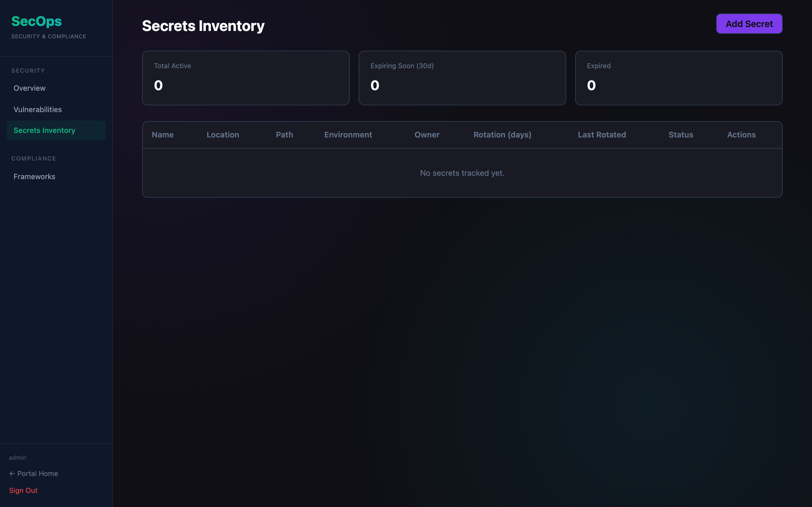This screenshot has width=812, height=507.
Task: Sort the table by Name column
Action: (162, 134)
